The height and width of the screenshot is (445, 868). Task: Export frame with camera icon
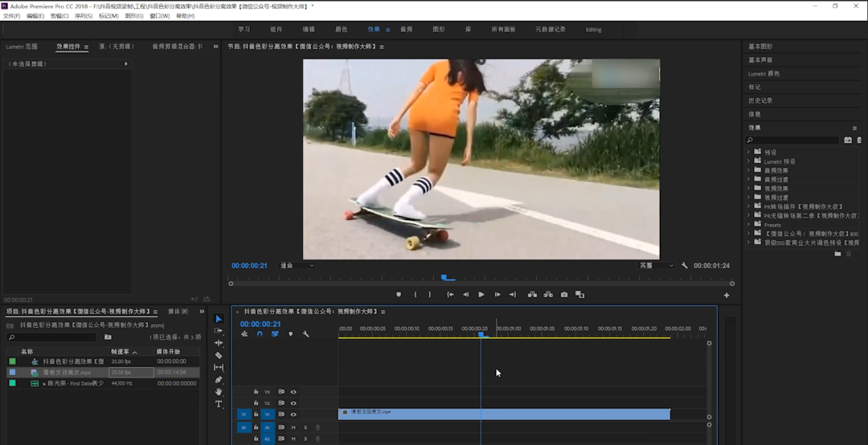point(564,295)
